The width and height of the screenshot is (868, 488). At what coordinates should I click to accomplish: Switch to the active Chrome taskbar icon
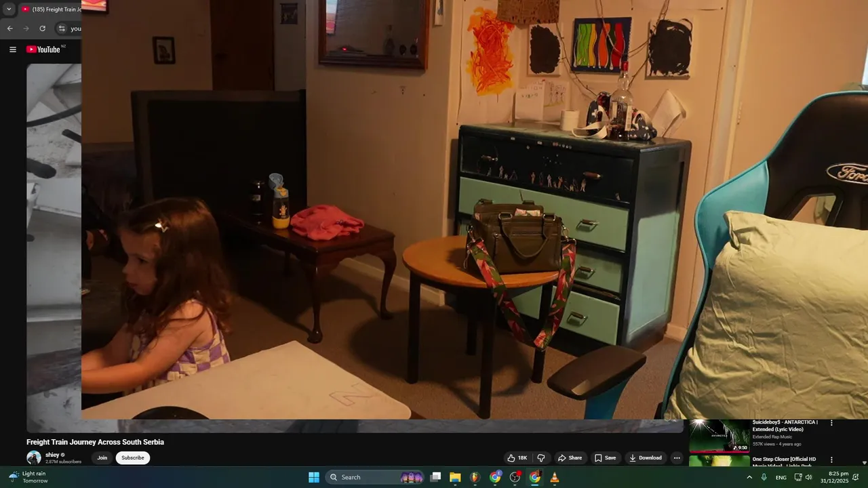pos(534,477)
